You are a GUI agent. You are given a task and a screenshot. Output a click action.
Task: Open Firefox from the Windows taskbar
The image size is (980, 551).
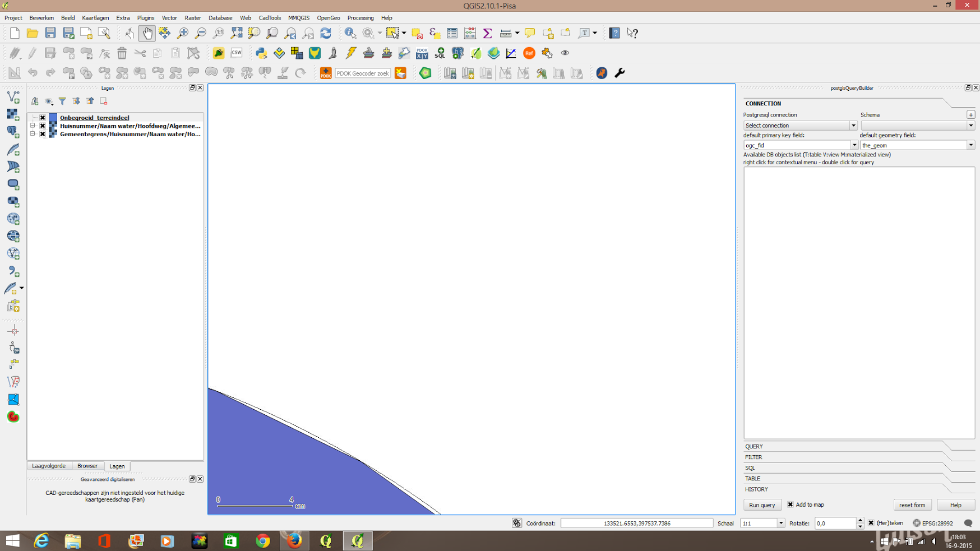click(x=294, y=541)
